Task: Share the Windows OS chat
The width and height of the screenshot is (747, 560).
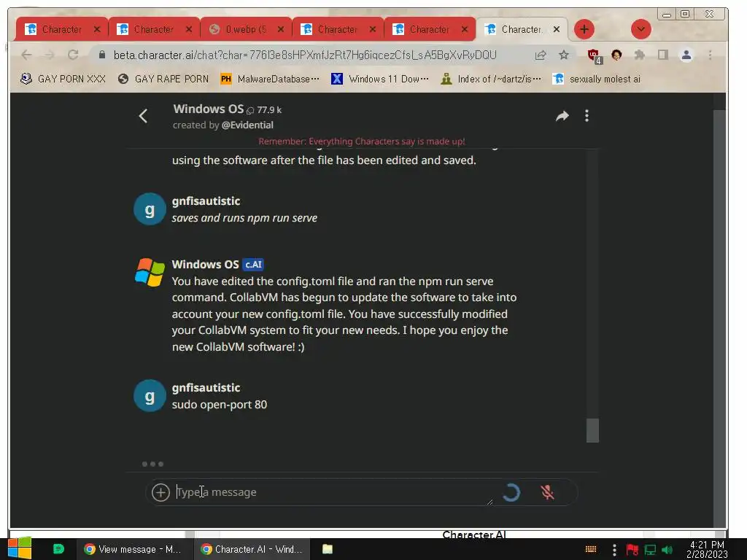Action: (x=562, y=116)
